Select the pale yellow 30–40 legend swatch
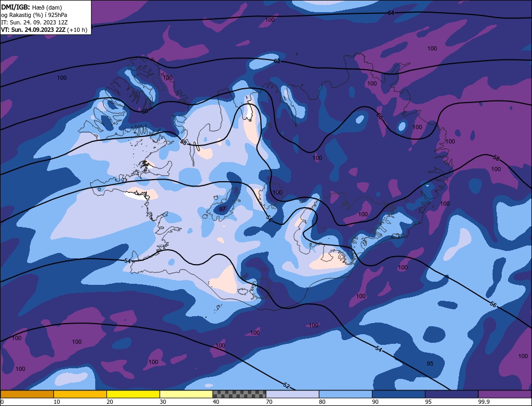This screenshot has width=532, height=406. (x=186, y=394)
